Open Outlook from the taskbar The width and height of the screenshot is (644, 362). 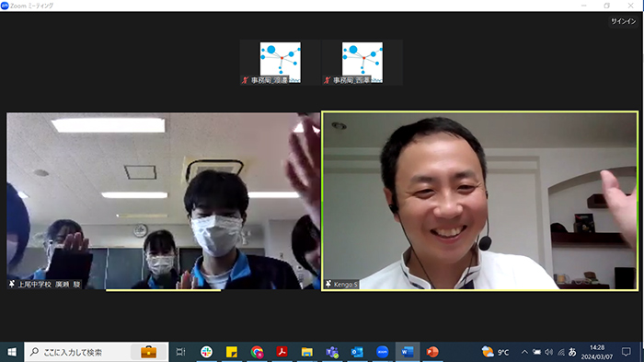357,352
